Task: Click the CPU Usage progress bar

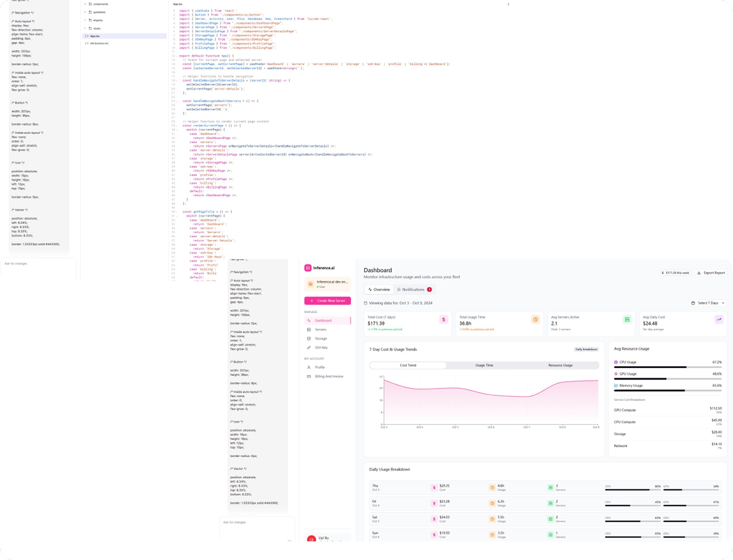Action: (x=667, y=367)
